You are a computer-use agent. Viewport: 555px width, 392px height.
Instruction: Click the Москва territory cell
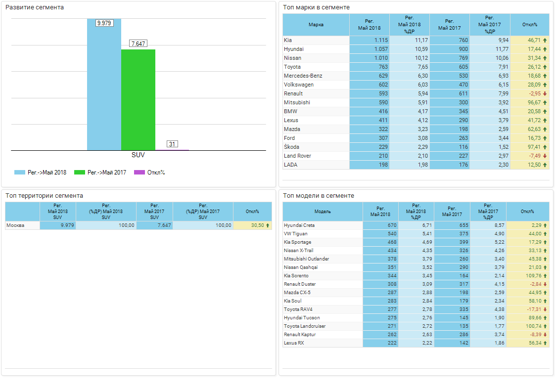(22, 225)
